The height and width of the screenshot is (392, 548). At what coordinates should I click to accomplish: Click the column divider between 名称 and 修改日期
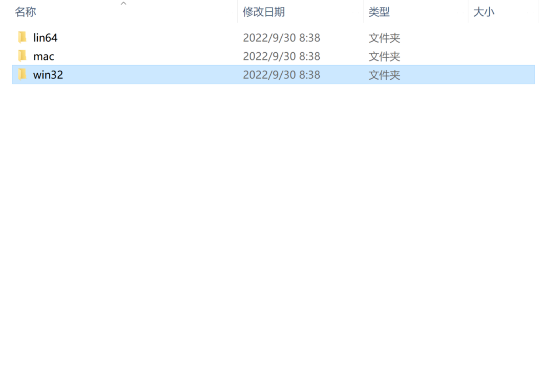(x=237, y=11)
